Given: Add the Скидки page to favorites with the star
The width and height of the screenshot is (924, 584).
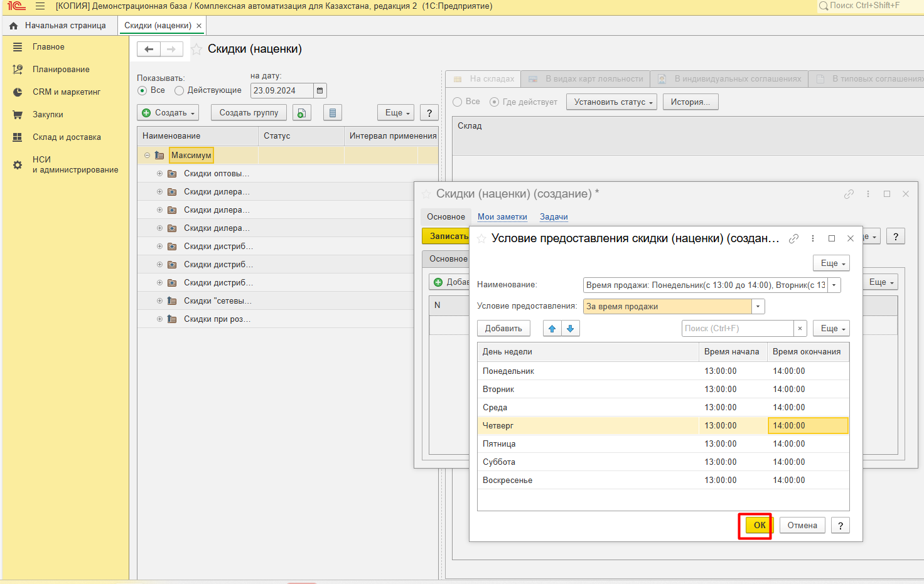Looking at the screenshot, I should point(196,50).
